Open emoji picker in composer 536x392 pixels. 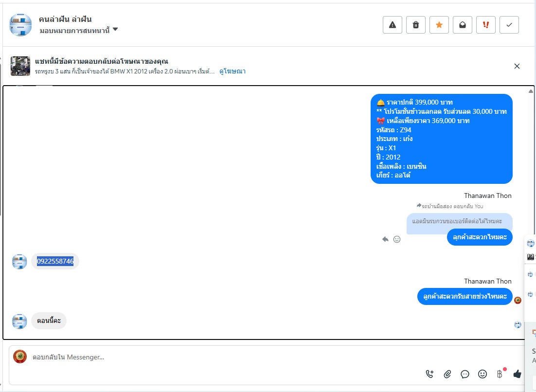coord(482,374)
